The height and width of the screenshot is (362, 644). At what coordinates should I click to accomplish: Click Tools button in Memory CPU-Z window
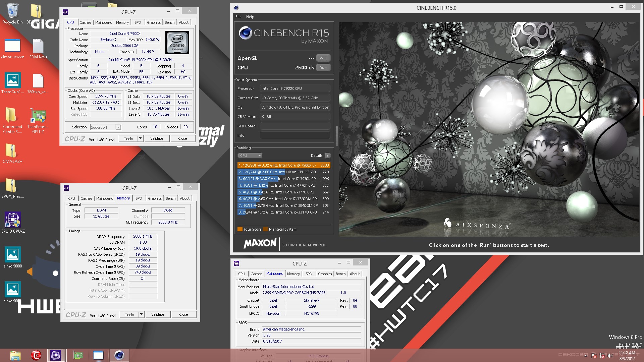click(x=129, y=314)
